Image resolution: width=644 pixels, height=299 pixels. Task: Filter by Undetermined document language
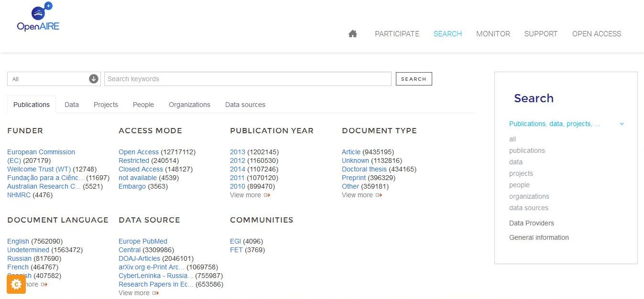coord(28,250)
